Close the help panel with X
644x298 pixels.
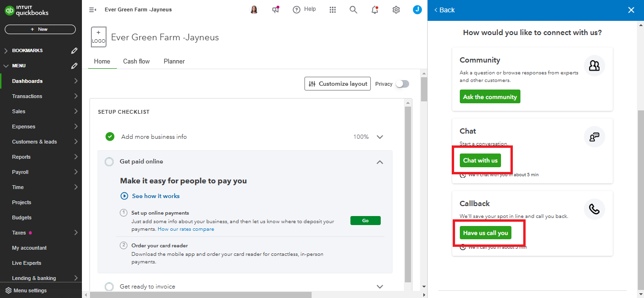click(631, 10)
